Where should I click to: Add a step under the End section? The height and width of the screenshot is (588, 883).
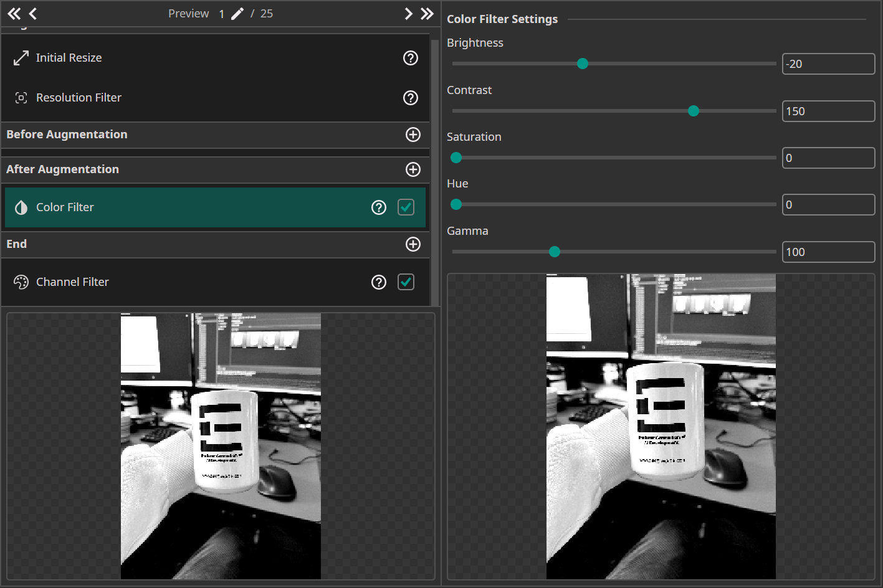click(x=413, y=244)
